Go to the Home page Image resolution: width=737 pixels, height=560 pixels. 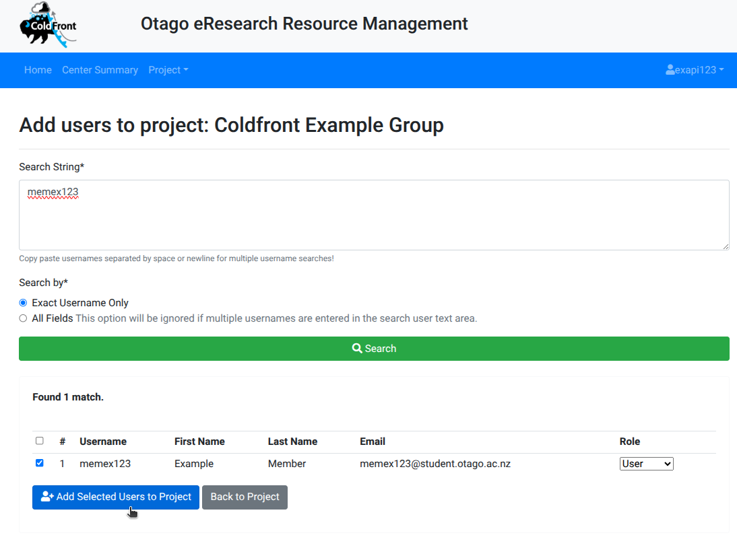(x=38, y=70)
